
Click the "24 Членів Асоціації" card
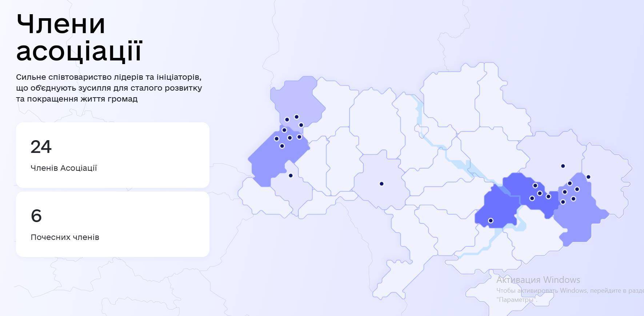113,155
